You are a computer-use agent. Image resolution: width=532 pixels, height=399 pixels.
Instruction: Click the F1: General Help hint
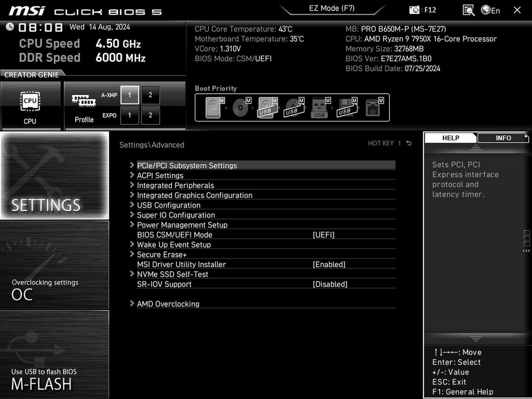pyautogui.click(x=463, y=392)
